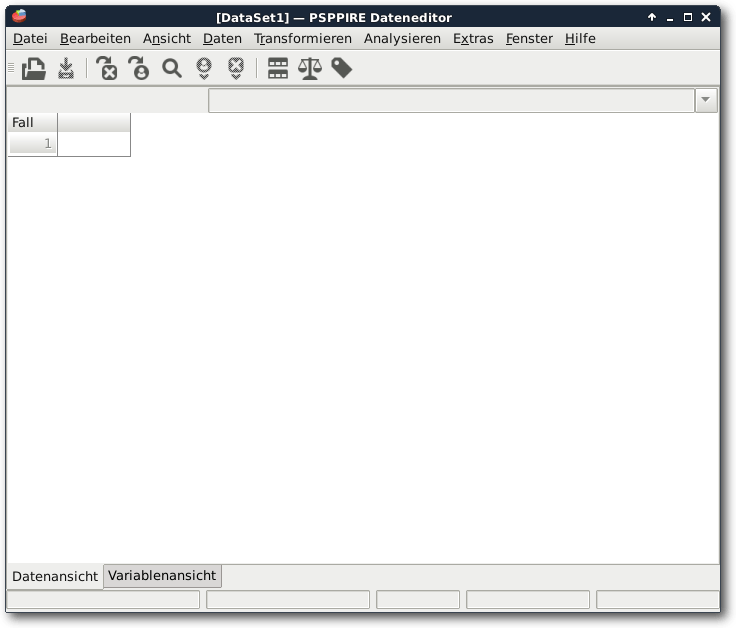
Task: Open the Fenster menu
Action: click(x=529, y=38)
